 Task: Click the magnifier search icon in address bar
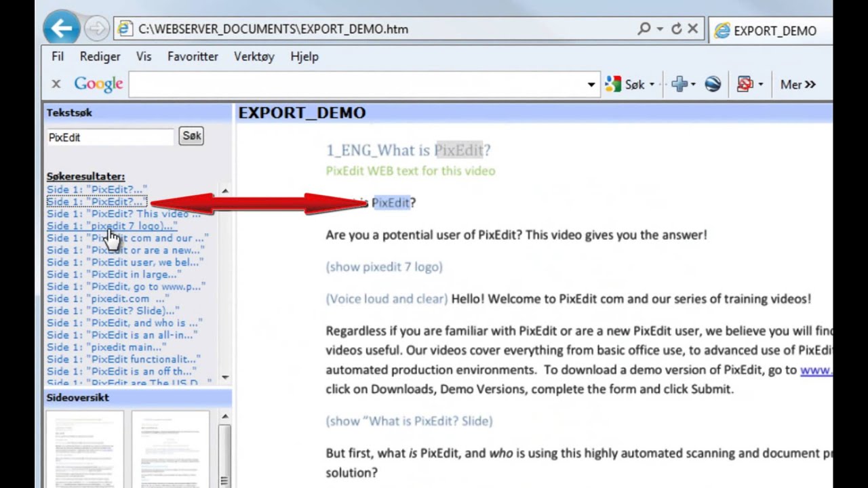click(644, 28)
